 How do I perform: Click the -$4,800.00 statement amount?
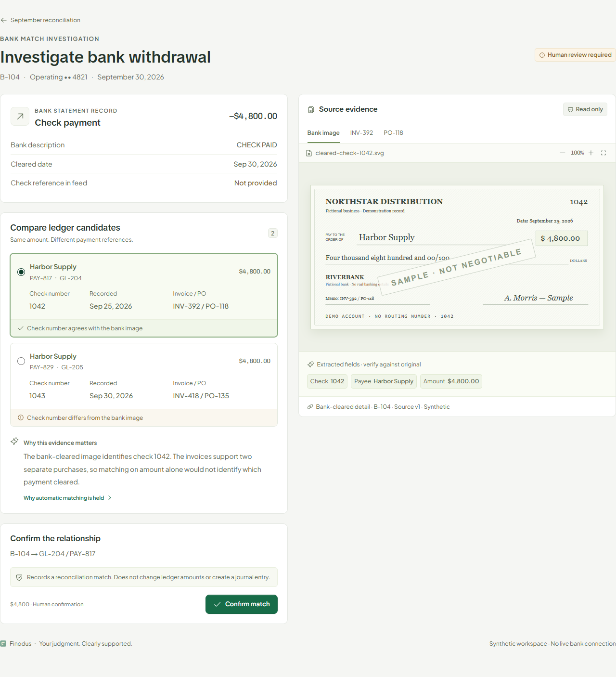point(253,116)
